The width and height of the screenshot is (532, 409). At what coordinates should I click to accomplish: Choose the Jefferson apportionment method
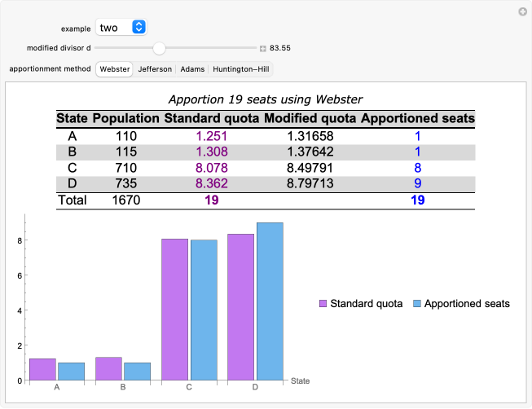(155, 69)
